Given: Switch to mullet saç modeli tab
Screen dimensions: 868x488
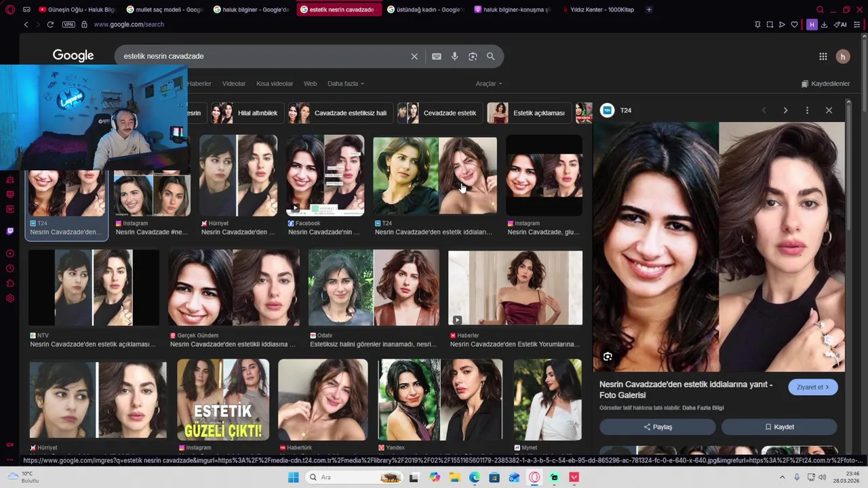Looking at the screenshot, I should pos(163,9).
